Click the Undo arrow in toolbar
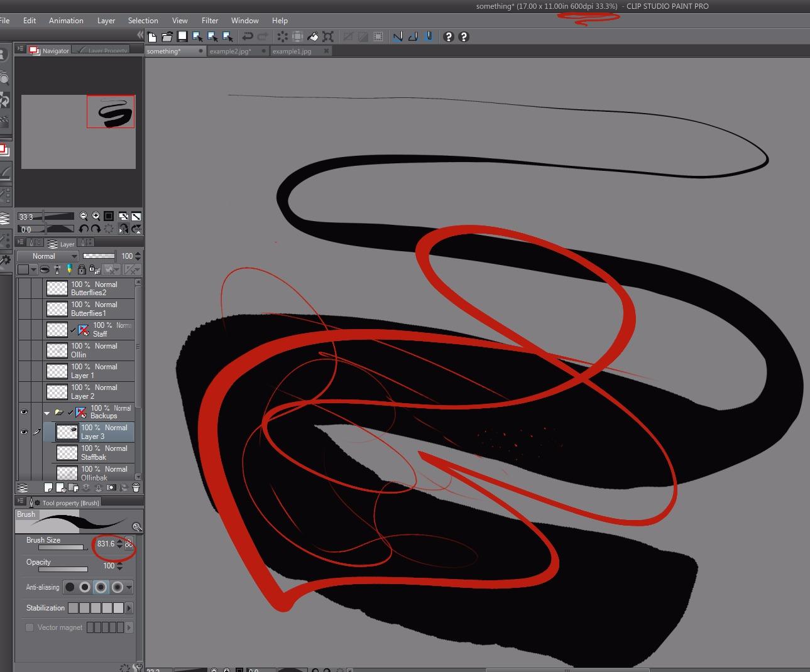The height and width of the screenshot is (672, 810). click(x=248, y=37)
